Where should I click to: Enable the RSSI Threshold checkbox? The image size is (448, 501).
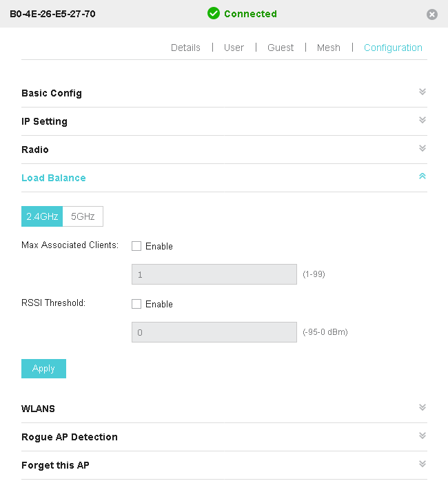coord(136,304)
